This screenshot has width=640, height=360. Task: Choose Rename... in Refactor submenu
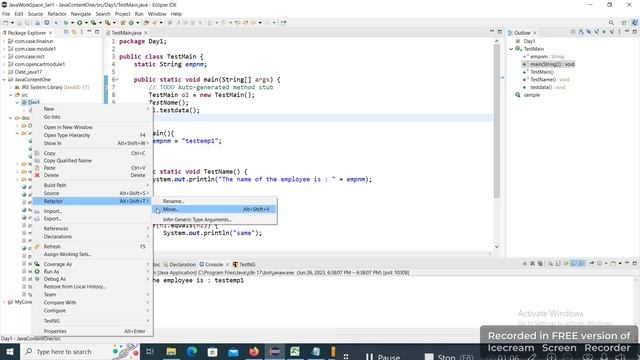coord(215,201)
